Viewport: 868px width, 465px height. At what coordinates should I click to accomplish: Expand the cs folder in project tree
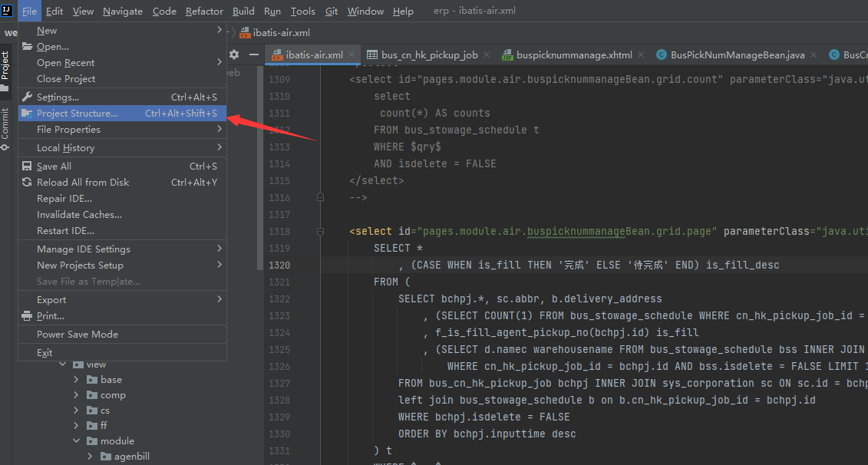(x=77, y=411)
